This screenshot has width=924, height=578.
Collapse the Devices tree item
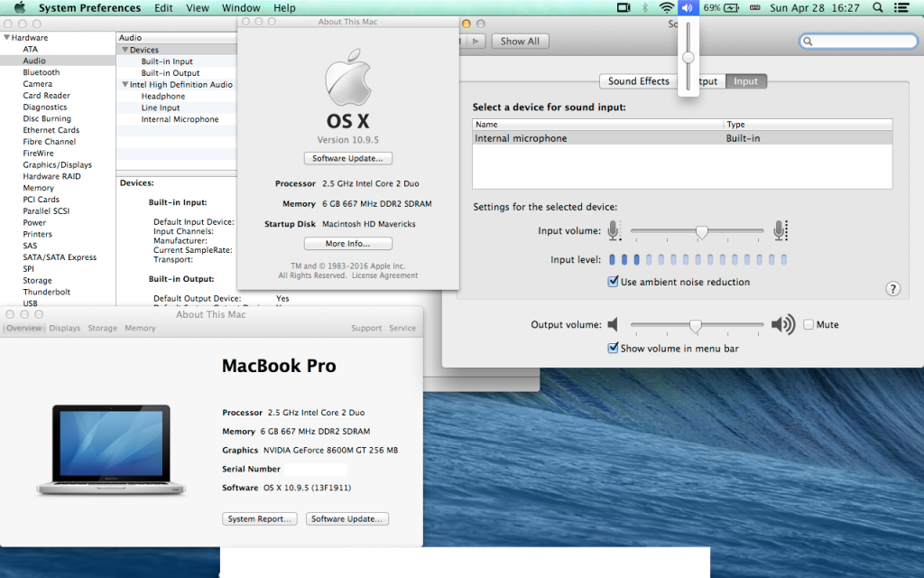point(126,49)
